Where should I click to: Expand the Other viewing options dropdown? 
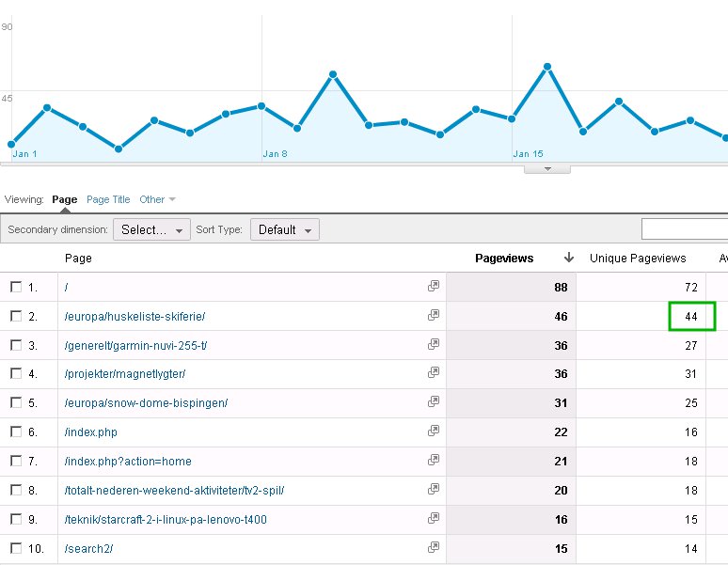point(157,199)
